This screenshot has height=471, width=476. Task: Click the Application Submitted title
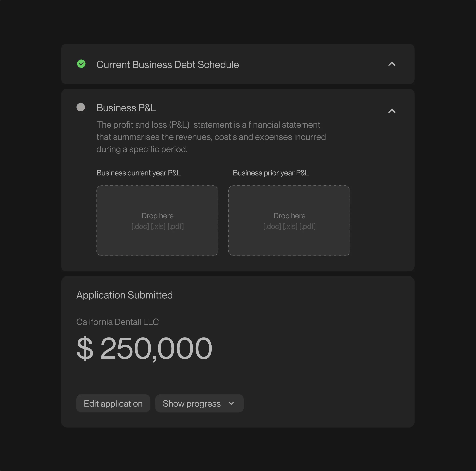coord(124,295)
